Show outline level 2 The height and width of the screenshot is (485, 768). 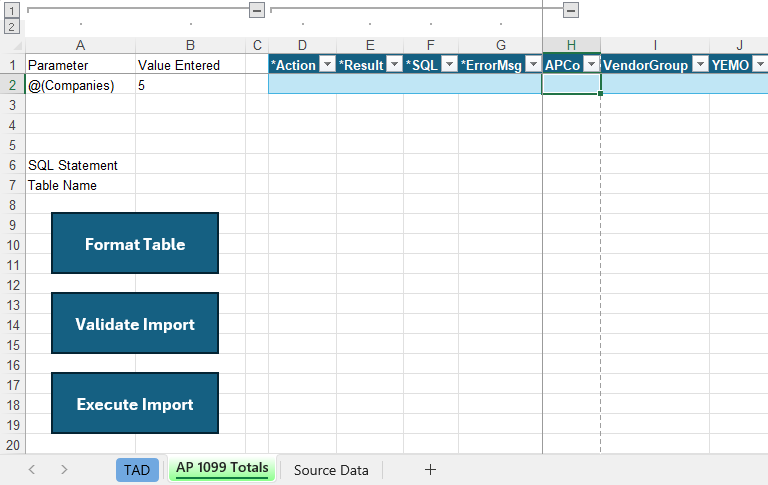click(12, 26)
